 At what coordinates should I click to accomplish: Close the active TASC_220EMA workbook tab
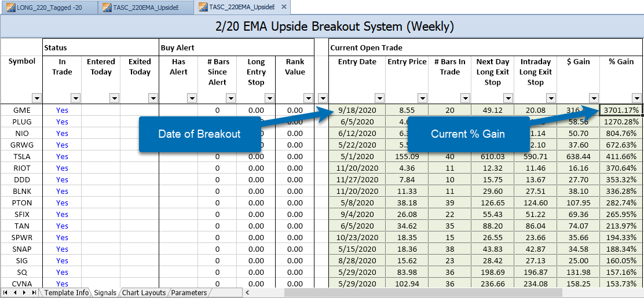[x=285, y=7]
